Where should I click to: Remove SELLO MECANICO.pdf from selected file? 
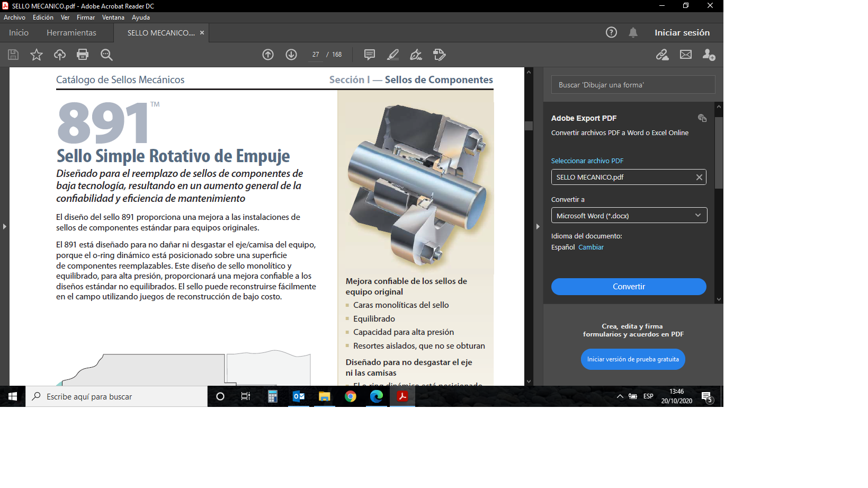pyautogui.click(x=699, y=178)
